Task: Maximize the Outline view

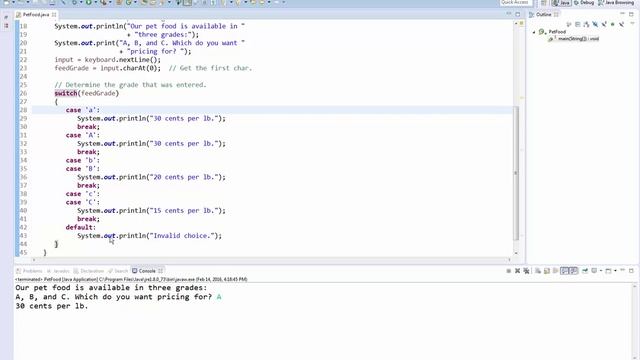Action: (631, 14)
